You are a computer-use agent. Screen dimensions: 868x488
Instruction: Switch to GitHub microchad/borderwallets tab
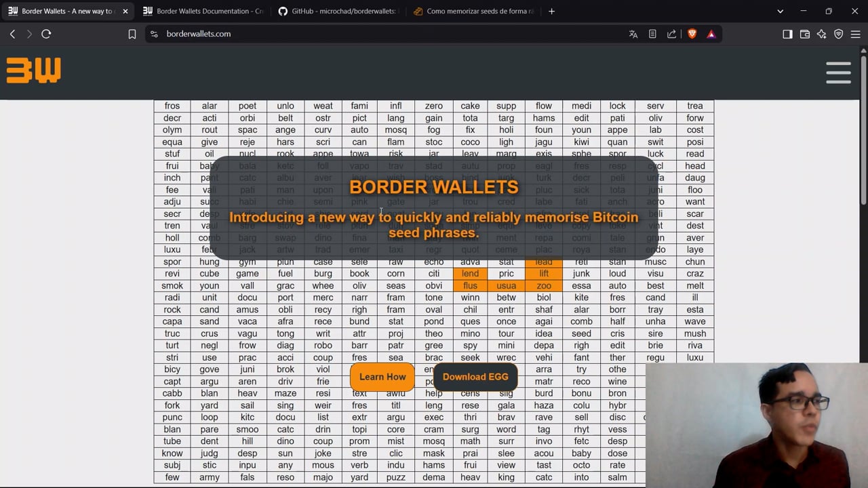tap(338, 11)
